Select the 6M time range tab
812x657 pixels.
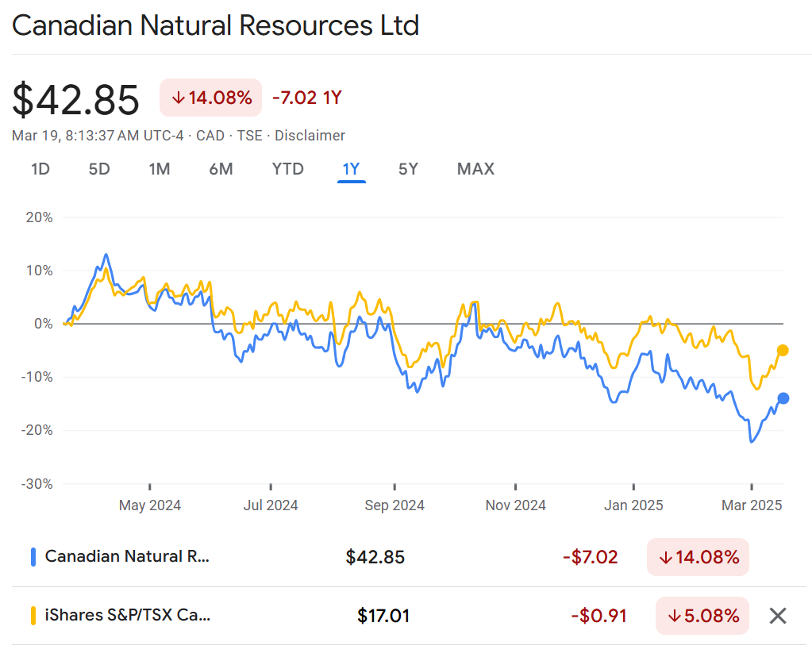(x=221, y=169)
